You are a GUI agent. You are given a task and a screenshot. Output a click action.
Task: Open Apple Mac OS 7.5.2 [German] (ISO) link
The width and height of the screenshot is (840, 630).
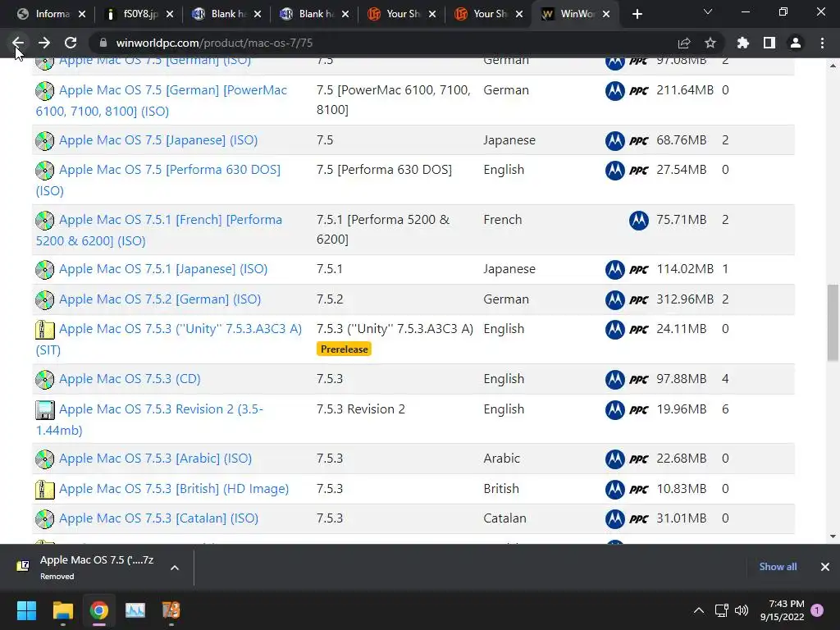(x=160, y=299)
